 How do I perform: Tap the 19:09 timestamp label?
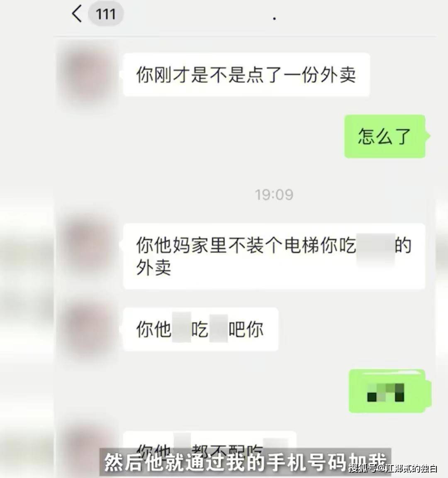tap(274, 195)
